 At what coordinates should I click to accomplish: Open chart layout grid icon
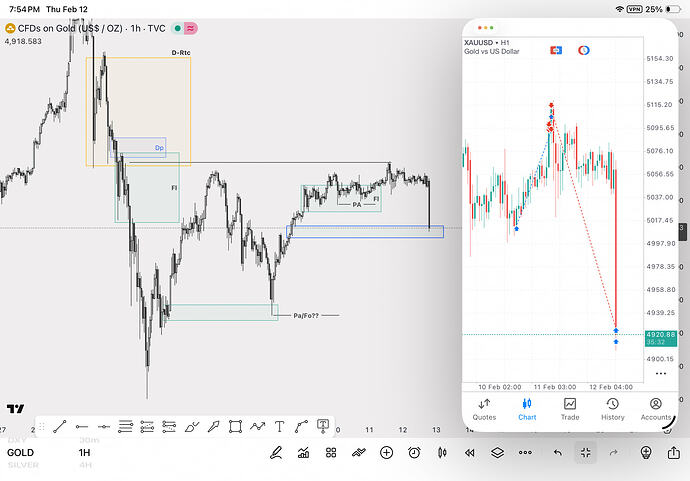pyautogui.click(x=331, y=452)
